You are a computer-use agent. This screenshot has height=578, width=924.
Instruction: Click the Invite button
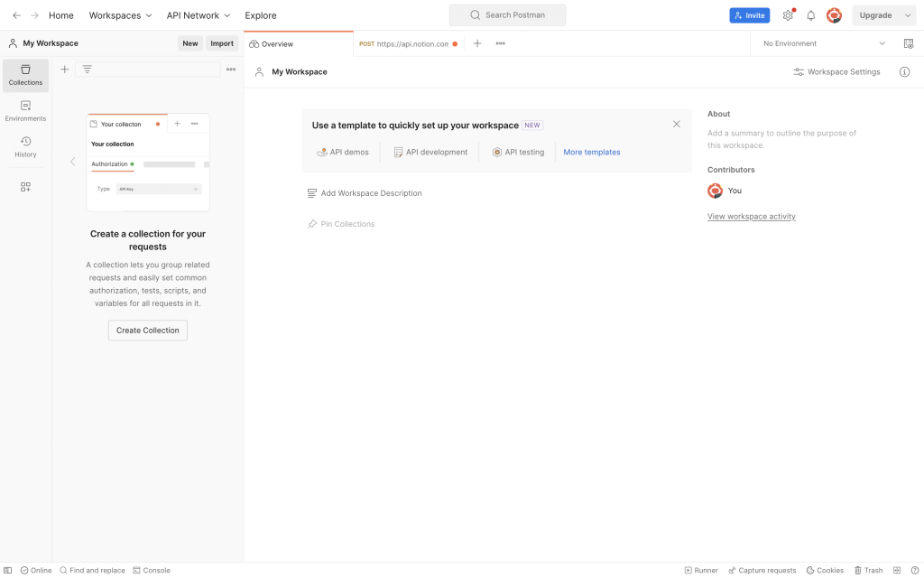click(x=750, y=15)
